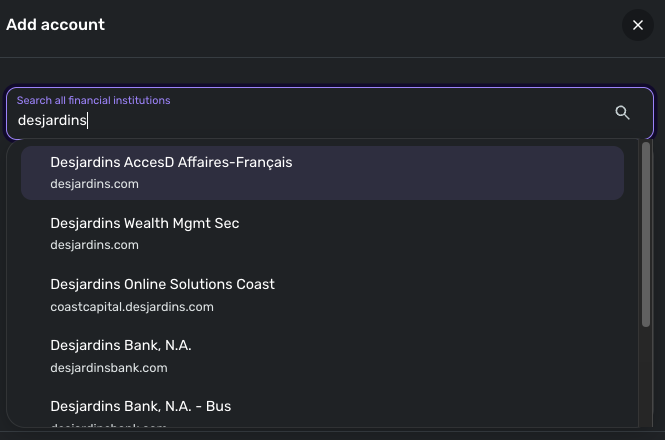This screenshot has width=665, height=440.
Task: Click the cut-off domain under N.A. - Bus
Action: coord(109,428)
